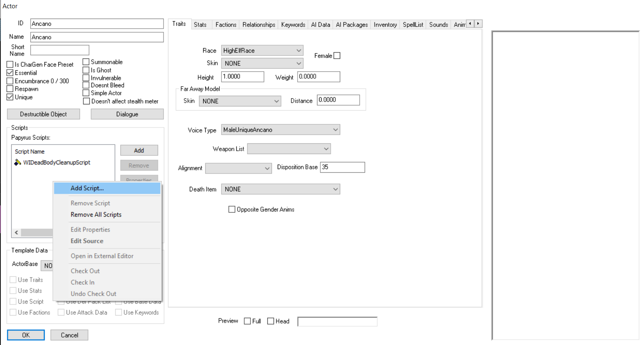
Task: Uncheck the Essential checkbox
Action: tap(10, 73)
